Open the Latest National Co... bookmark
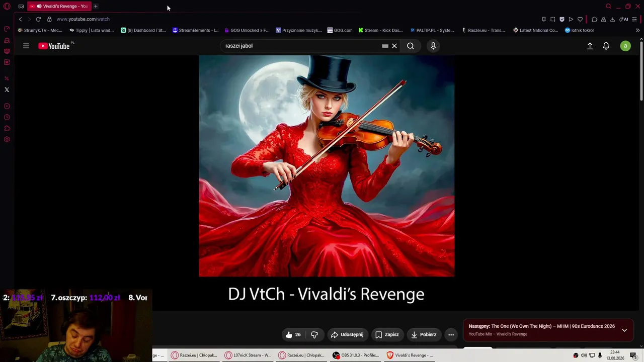644x362 pixels. click(536, 30)
